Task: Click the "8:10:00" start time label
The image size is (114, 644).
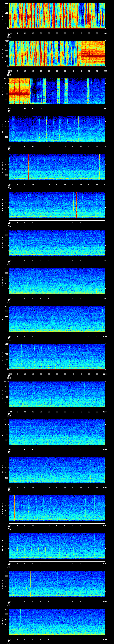Action: [x=9, y=374]
